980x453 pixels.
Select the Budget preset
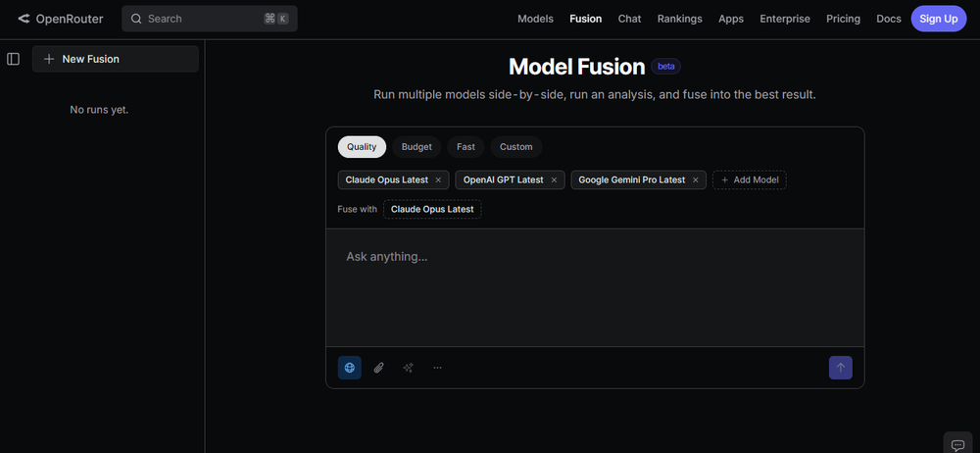416,147
